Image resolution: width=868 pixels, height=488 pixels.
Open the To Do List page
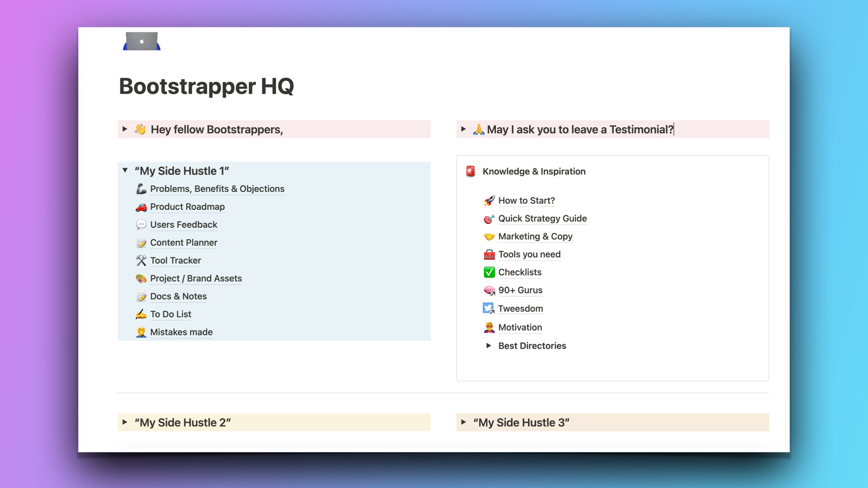point(170,314)
